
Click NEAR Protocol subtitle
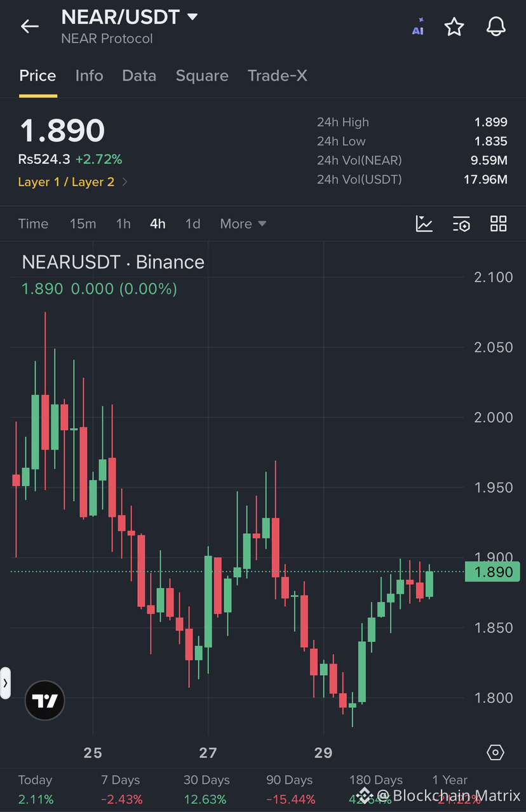(x=107, y=39)
